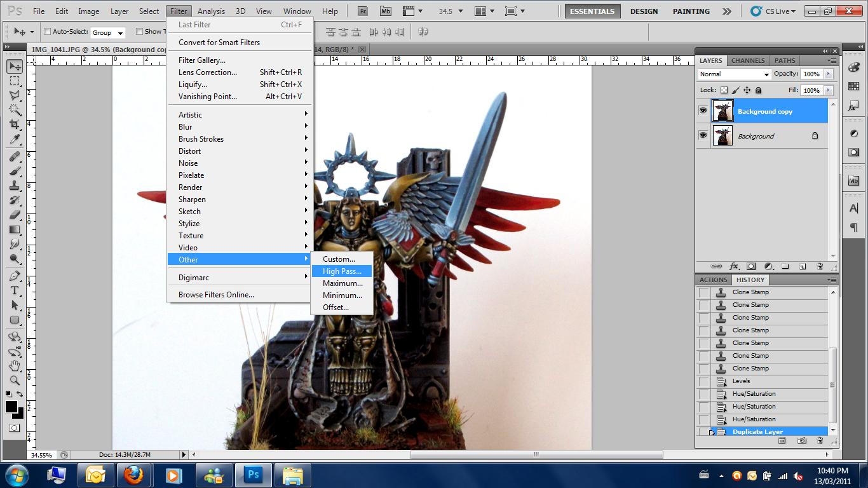The height and width of the screenshot is (488, 868).
Task: Select the History Brush tool
Action: coord(15,200)
